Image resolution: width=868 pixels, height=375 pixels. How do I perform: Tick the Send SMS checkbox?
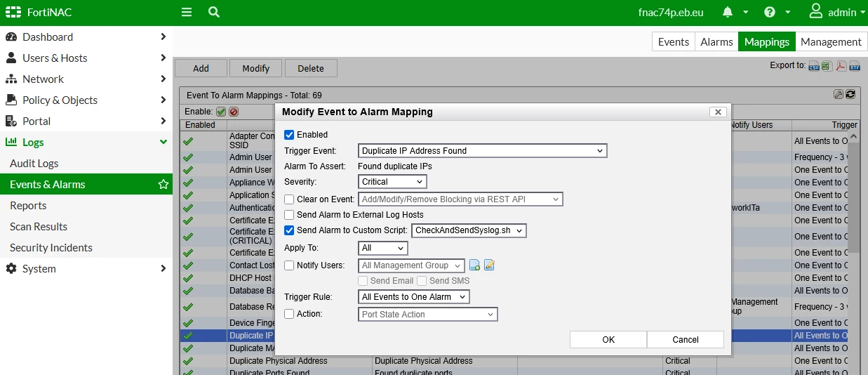[x=422, y=281]
